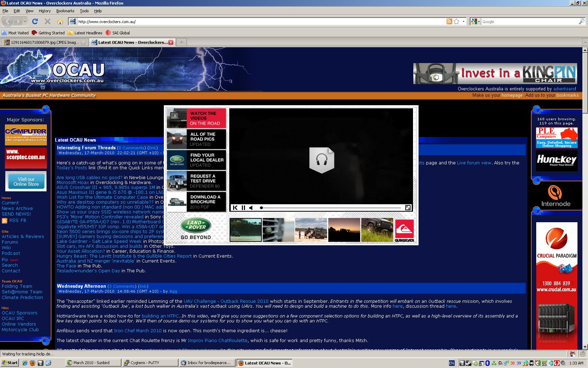Pause the Land Rover video
Image resolution: width=588 pixels, height=368 pixels.
243,208
